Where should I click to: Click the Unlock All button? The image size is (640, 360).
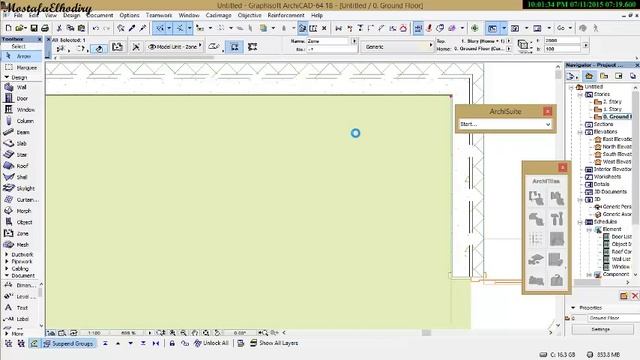(x=211, y=343)
